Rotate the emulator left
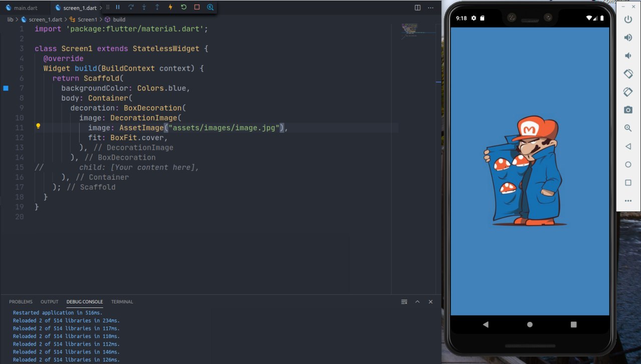The width and height of the screenshot is (641, 364). pos(628,74)
